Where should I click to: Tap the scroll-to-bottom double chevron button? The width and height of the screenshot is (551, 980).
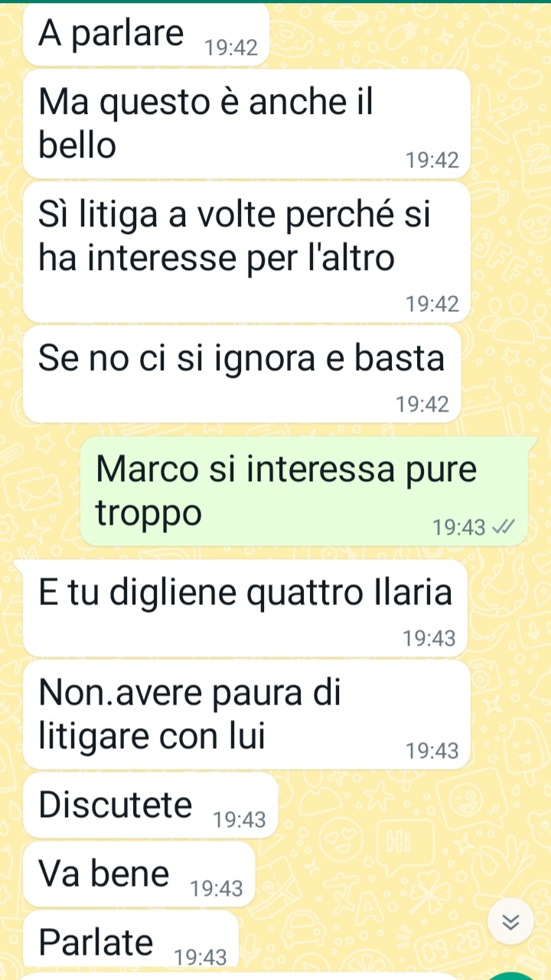(512, 923)
